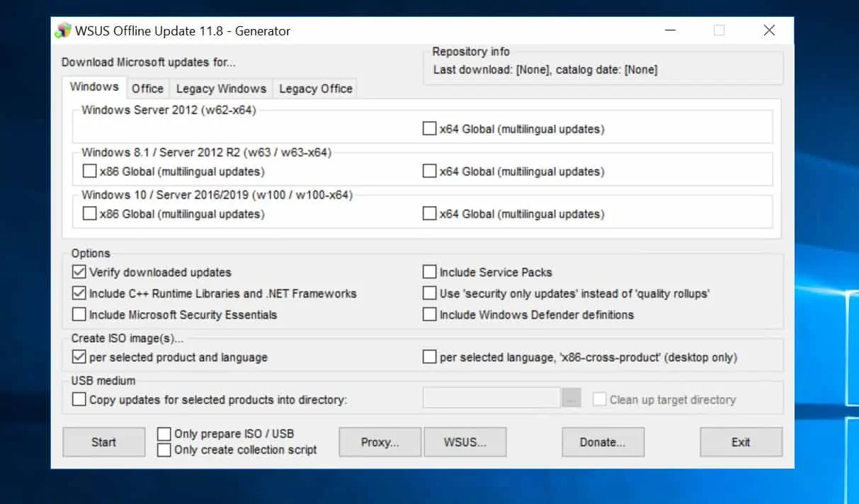Enable Copy updates for selected products into directory
The height and width of the screenshot is (504, 859).
pos(78,399)
